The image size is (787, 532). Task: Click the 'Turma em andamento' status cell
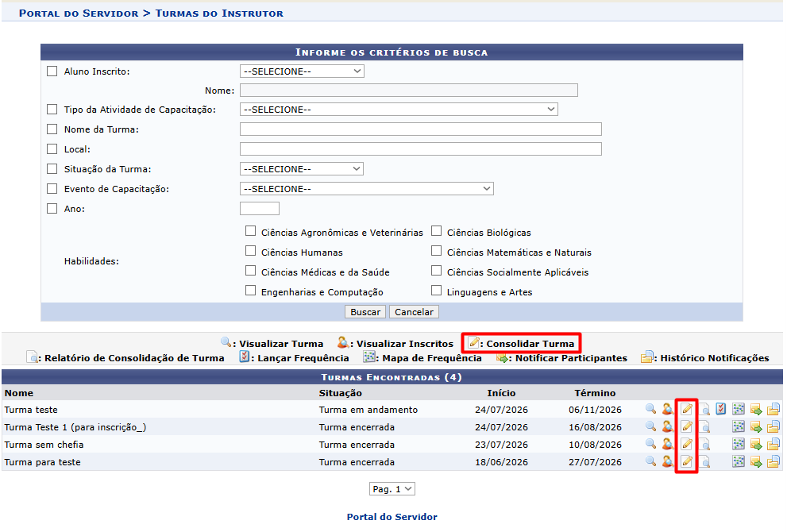click(368, 410)
